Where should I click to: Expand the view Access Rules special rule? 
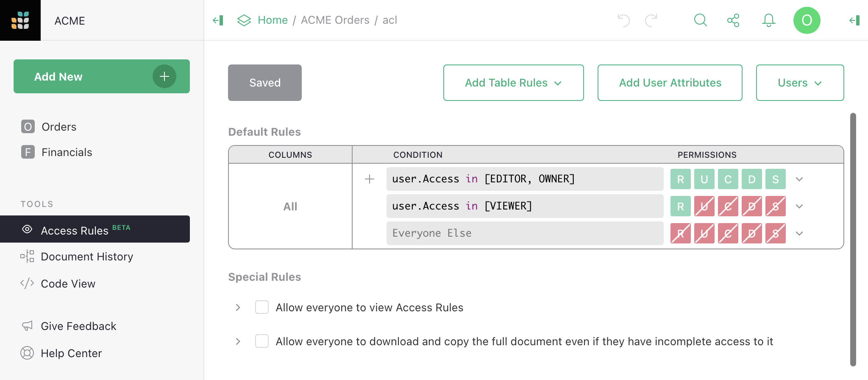pyautogui.click(x=238, y=307)
